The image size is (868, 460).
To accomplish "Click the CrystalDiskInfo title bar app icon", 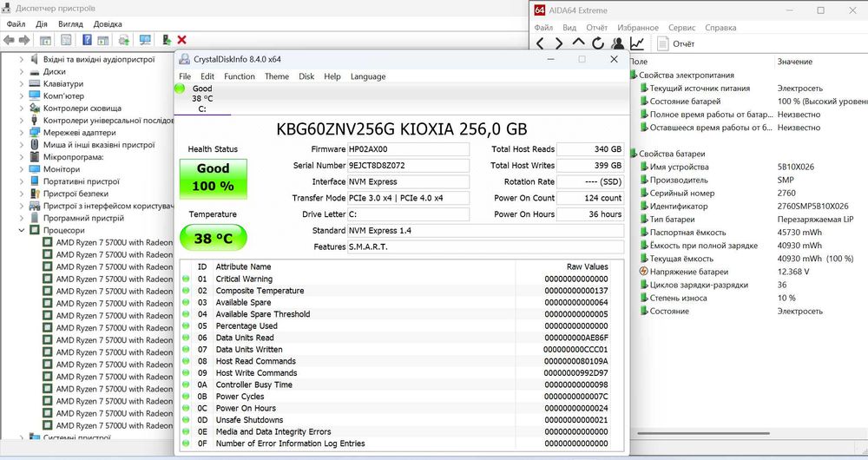I will 184,59.
